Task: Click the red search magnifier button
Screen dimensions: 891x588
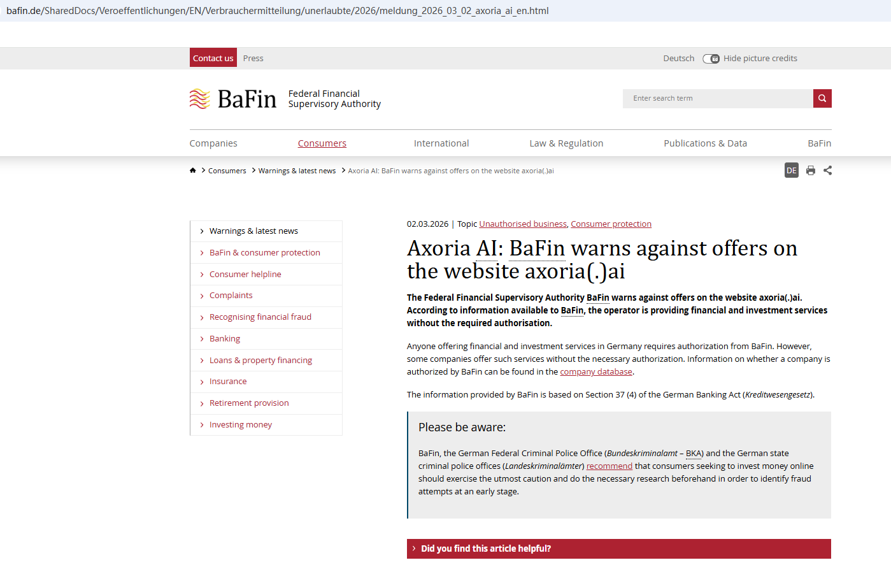Action: tap(822, 98)
